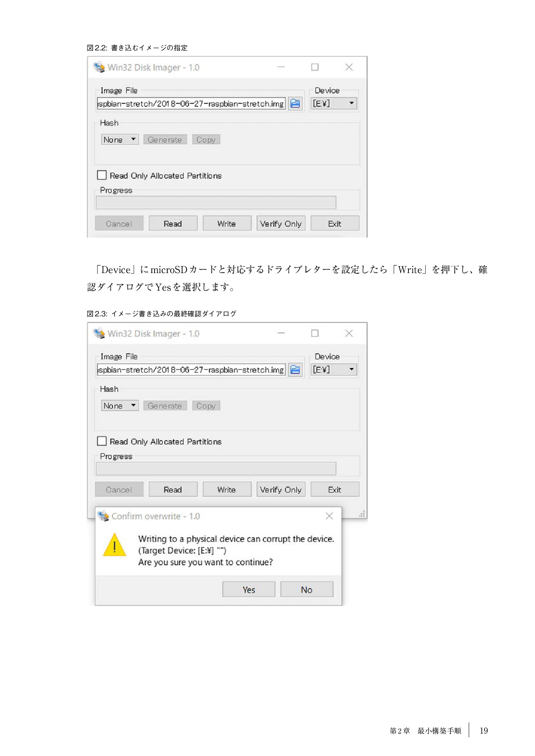The image size is (535, 756).
Task: Click Write button in upper window
Action: 227,223
